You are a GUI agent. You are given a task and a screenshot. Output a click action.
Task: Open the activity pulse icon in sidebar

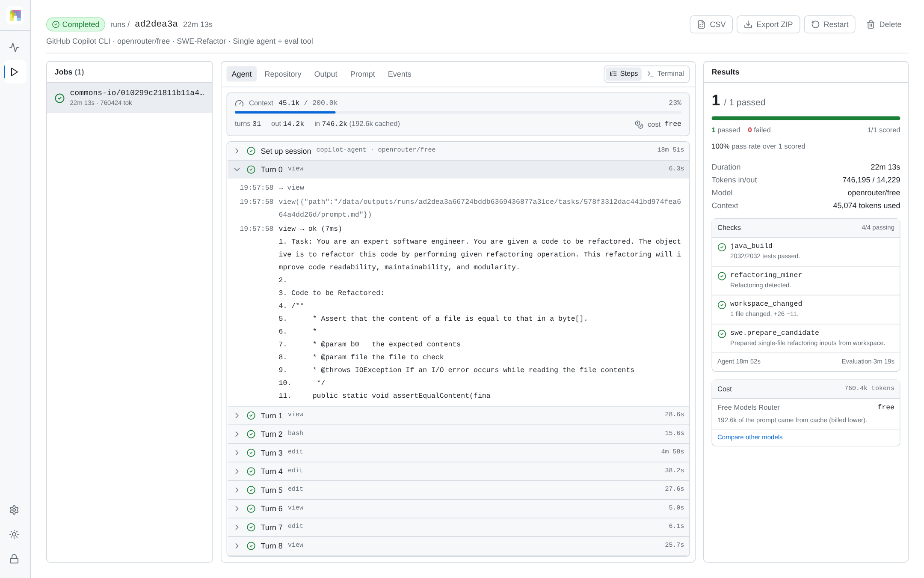coord(14,48)
